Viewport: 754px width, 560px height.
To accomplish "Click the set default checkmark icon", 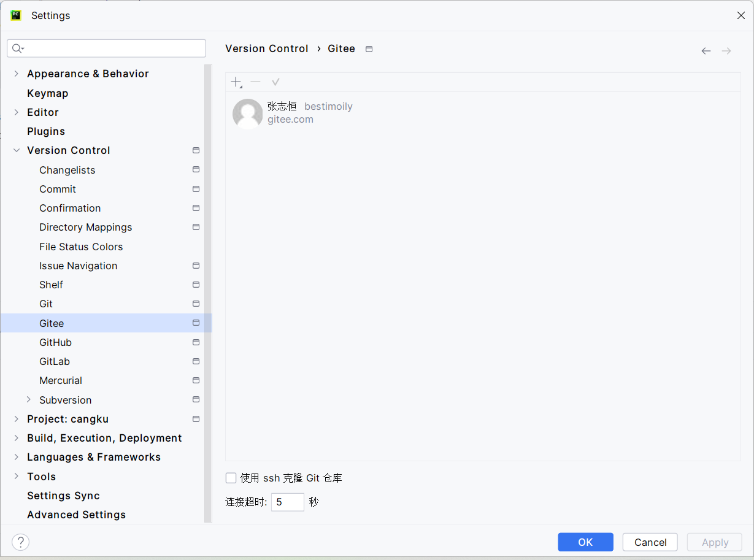I will [x=275, y=82].
